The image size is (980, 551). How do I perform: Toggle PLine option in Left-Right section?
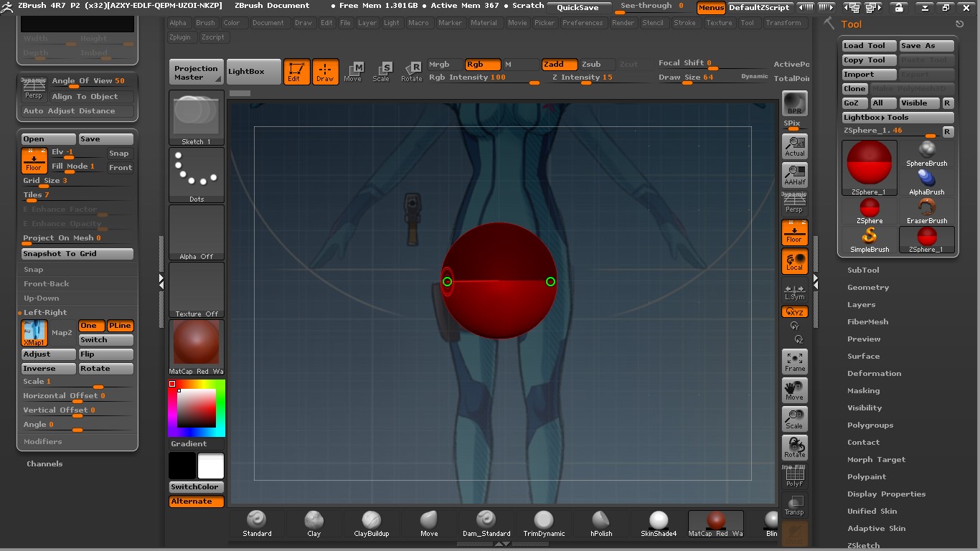point(120,326)
